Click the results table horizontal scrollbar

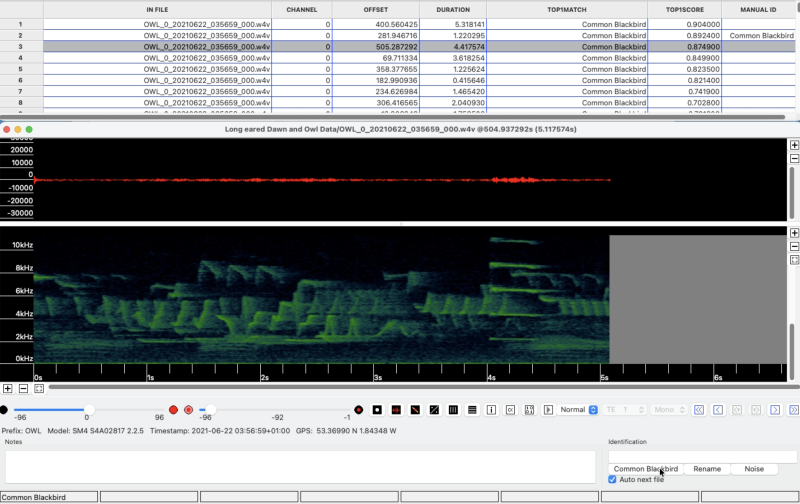393,117
